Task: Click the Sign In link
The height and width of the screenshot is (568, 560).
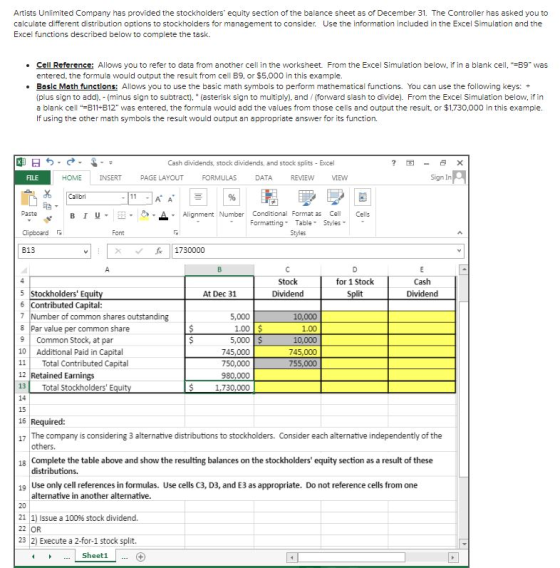Action: (x=440, y=177)
